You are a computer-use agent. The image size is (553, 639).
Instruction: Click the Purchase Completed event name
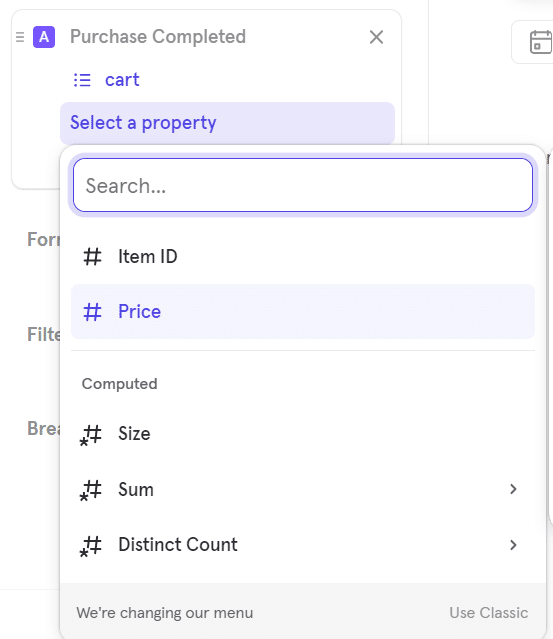pyautogui.click(x=158, y=37)
